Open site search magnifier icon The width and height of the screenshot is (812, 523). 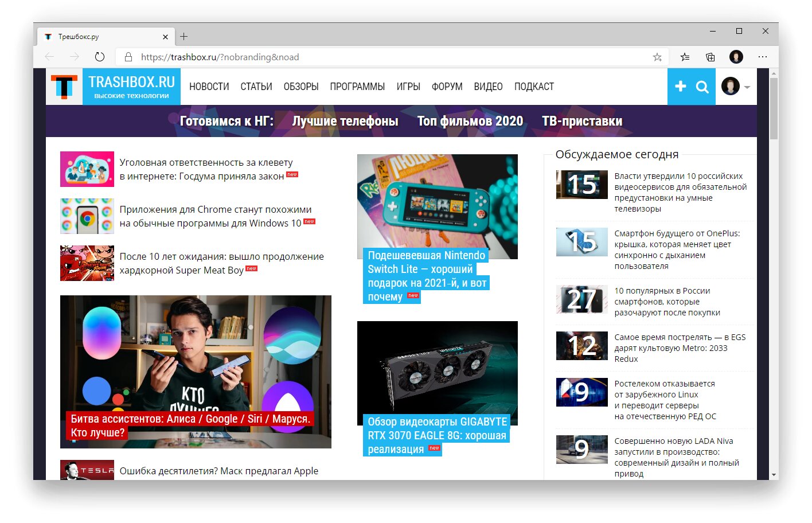tap(702, 87)
